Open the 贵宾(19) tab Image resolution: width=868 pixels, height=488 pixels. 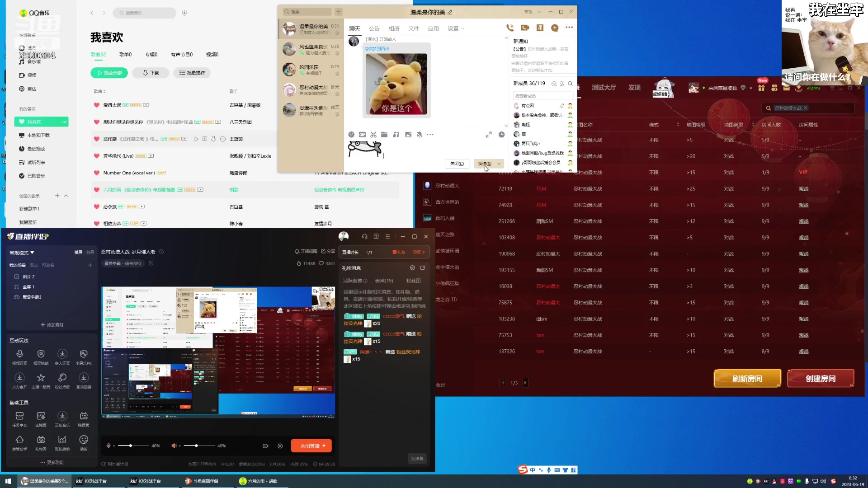tap(384, 281)
